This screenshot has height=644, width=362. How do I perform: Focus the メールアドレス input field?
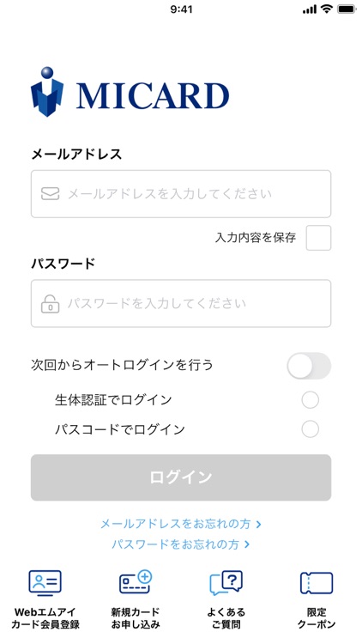click(181, 194)
